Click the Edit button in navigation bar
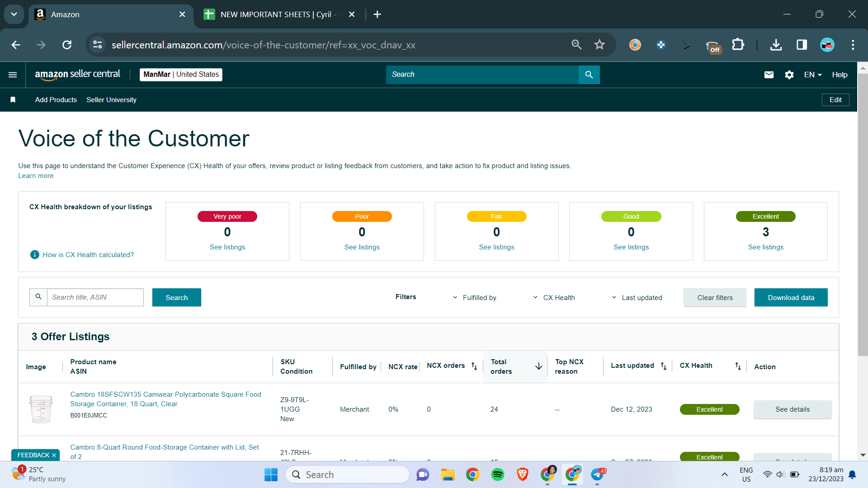This screenshot has width=868, height=488. pyautogui.click(x=835, y=100)
